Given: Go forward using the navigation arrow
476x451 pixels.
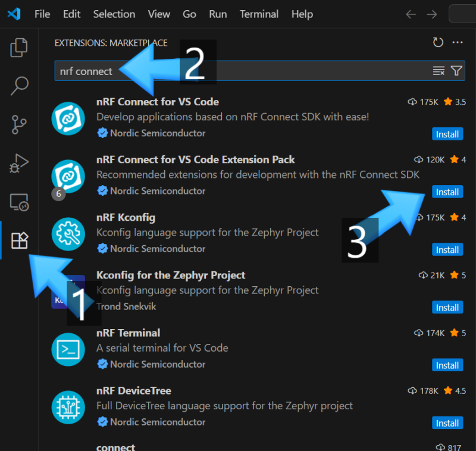Looking at the screenshot, I should point(432,14).
